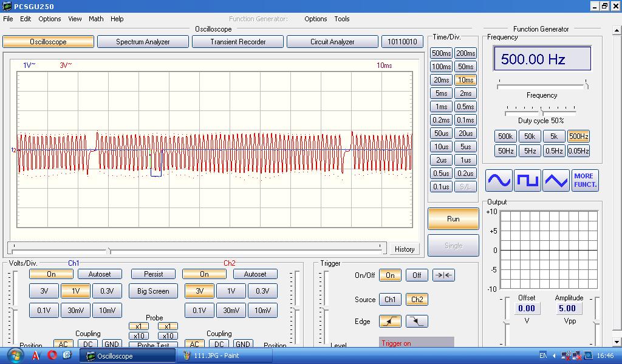Select the square wave function
622x364 pixels.
click(x=527, y=181)
